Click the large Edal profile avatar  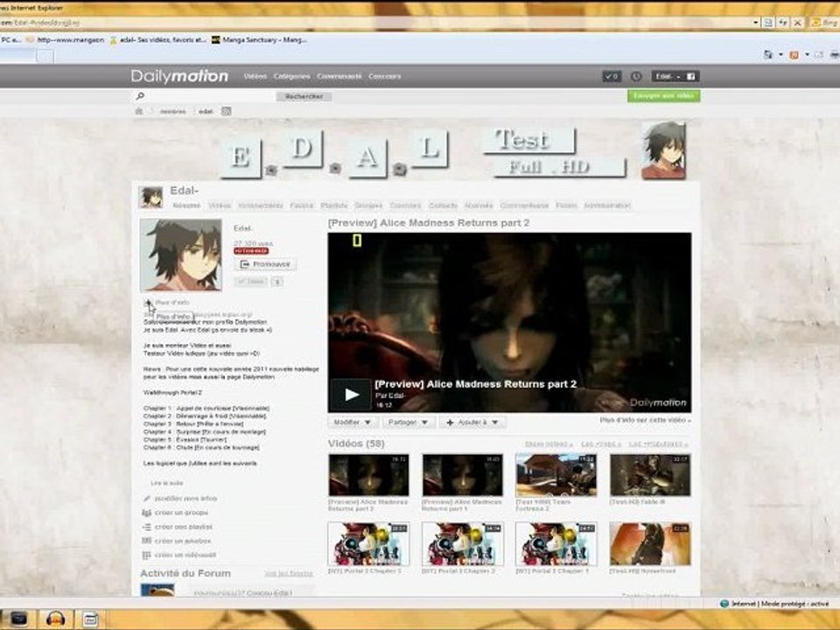pos(180,255)
